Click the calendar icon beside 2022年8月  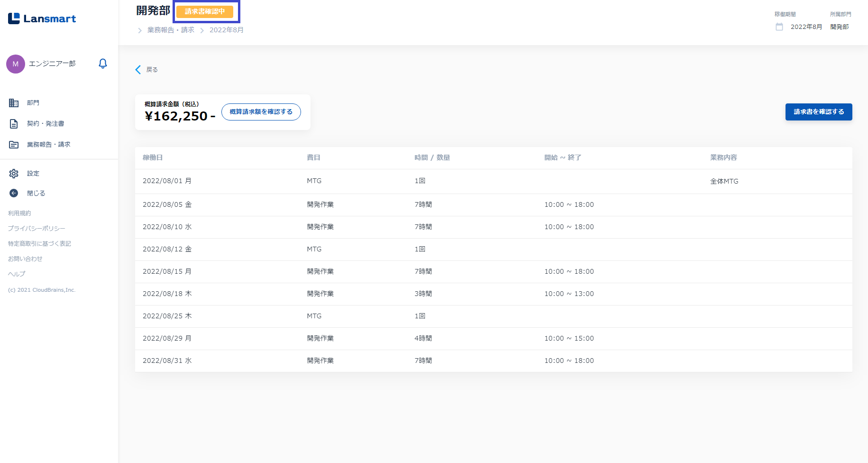[x=779, y=27]
